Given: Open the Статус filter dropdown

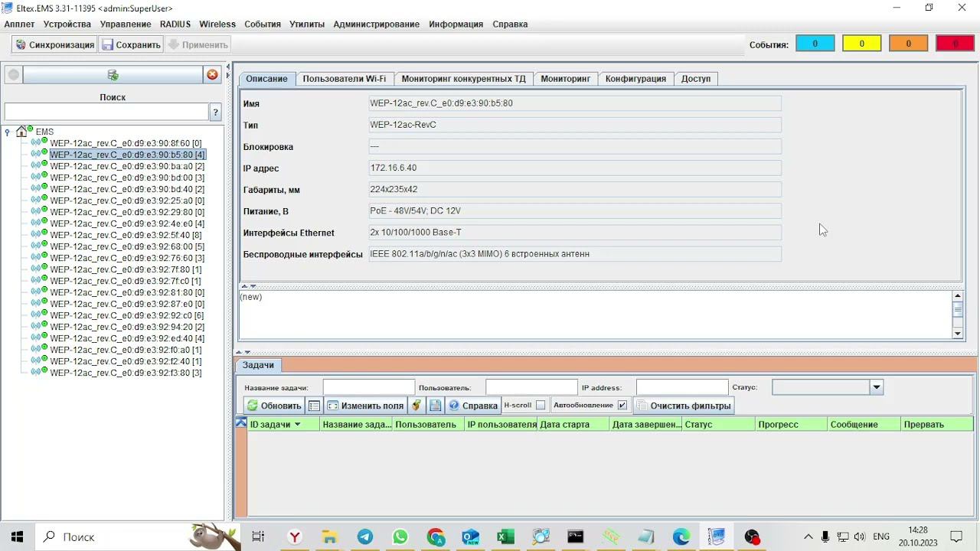Looking at the screenshot, I should (877, 387).
